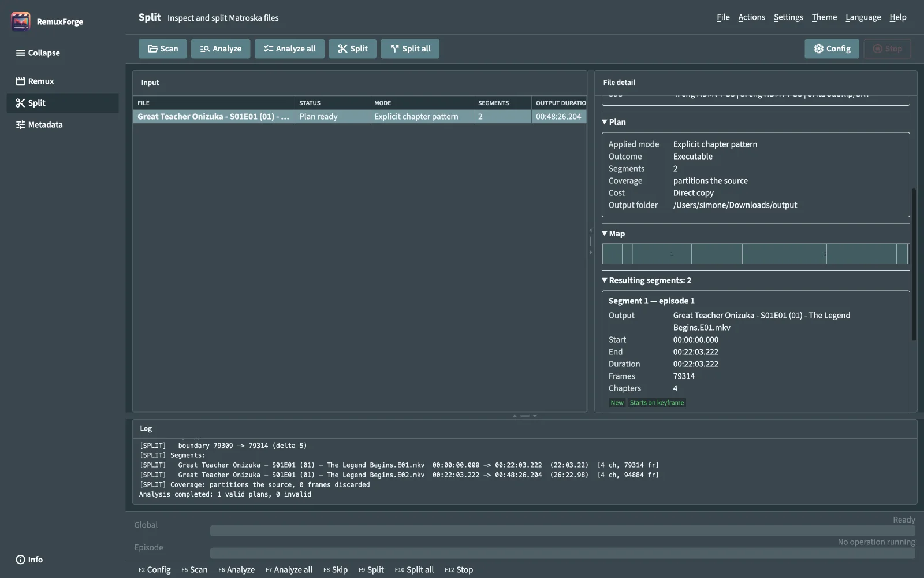This screenshot has height=578, width=924.
Task: Click F2 Config shortcut in bottom bar
Action: (154, 570)
